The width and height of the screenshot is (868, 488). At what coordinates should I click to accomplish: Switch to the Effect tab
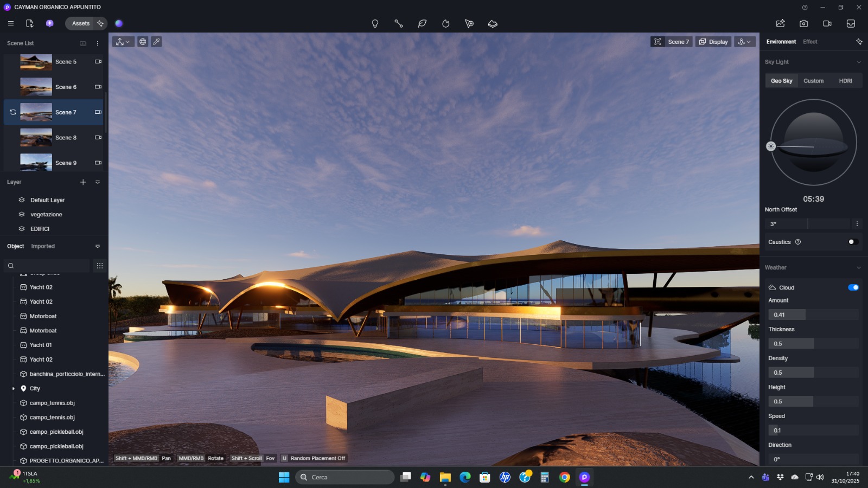[810, 42]
